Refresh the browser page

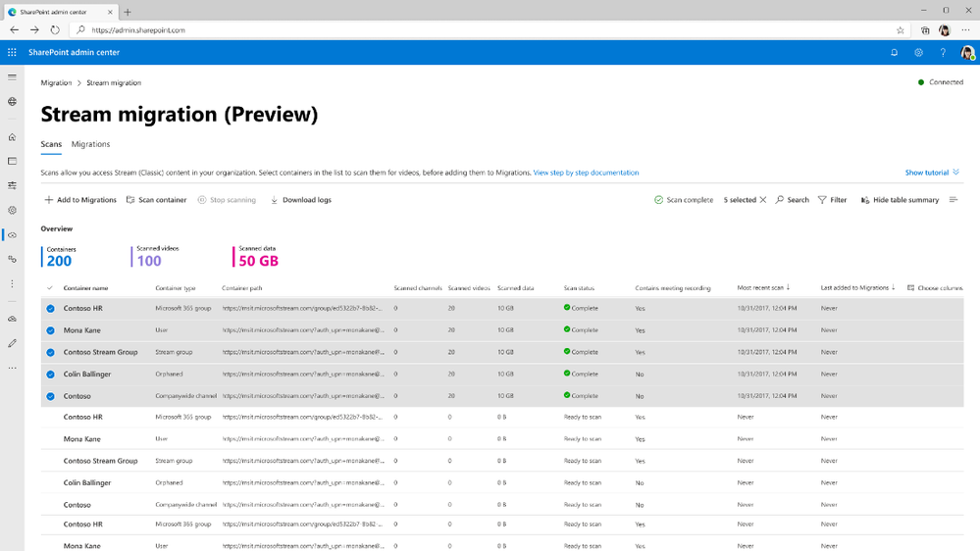(x=55, y=30)
